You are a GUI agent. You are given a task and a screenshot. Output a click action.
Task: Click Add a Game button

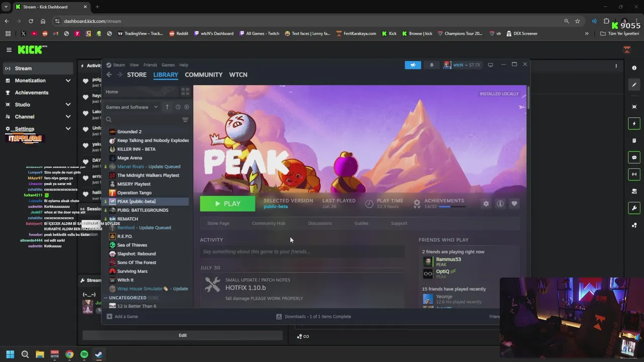point(122,316)
